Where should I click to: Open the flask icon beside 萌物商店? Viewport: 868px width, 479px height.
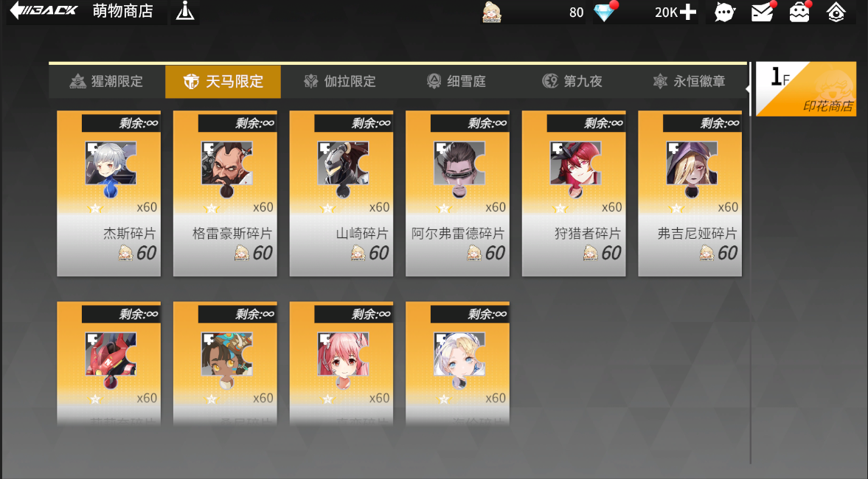pyautogui.click(x=185, y=12)
